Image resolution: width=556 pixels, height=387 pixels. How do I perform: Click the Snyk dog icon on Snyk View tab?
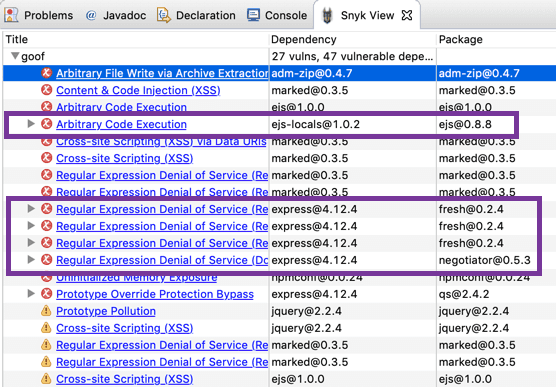(x=327, y=16)
